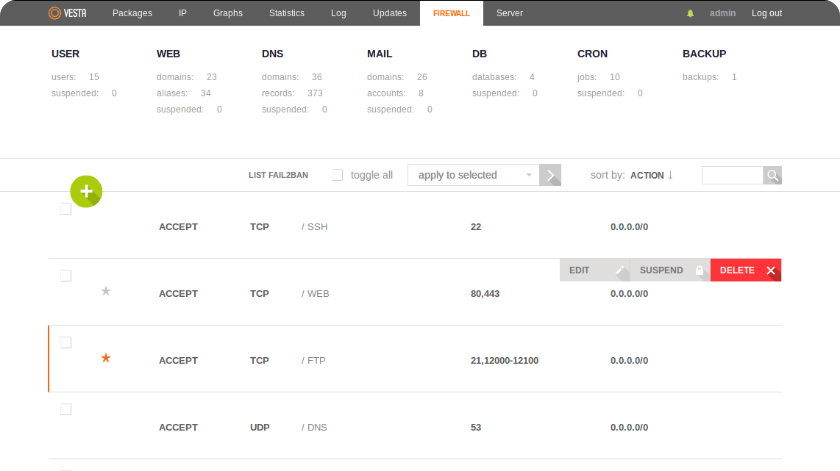Open the DNS section heading
This screenshot has height=471, width=840.
(x=272, y=54)
